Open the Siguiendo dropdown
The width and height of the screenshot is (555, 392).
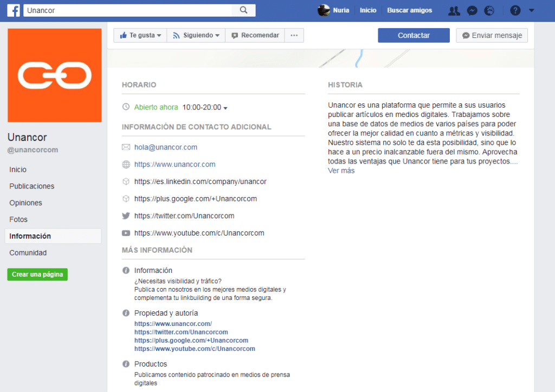196,35
